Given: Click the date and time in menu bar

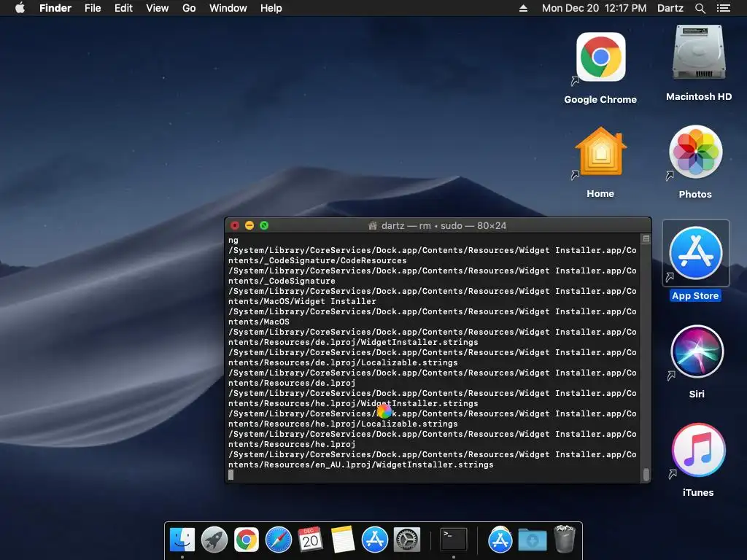Looking at the screenshot, I should tap(594, 8).
